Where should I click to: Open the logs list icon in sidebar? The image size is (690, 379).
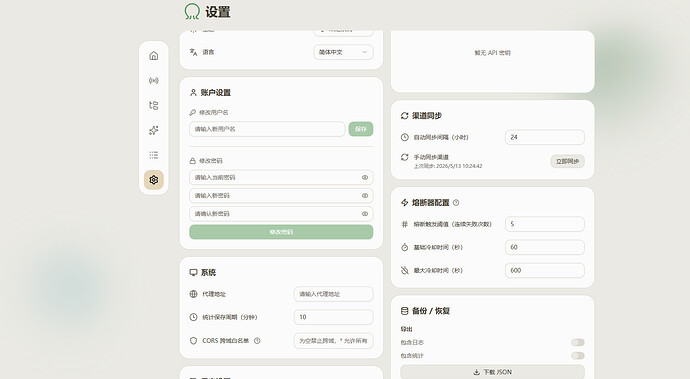click(154, 155)
